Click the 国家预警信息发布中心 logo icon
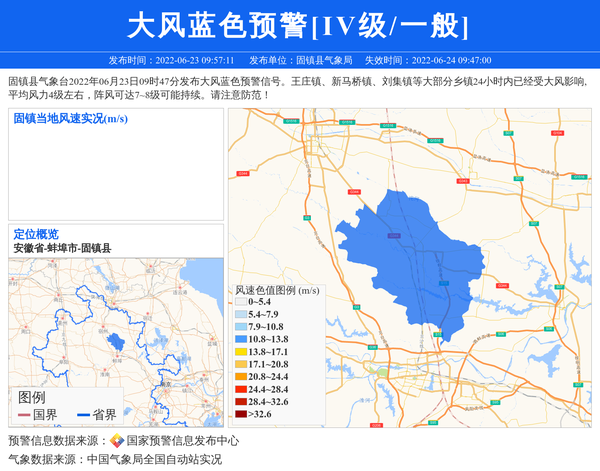The height and width of the screenshot is (471, 600). click(x=117, y=441)
